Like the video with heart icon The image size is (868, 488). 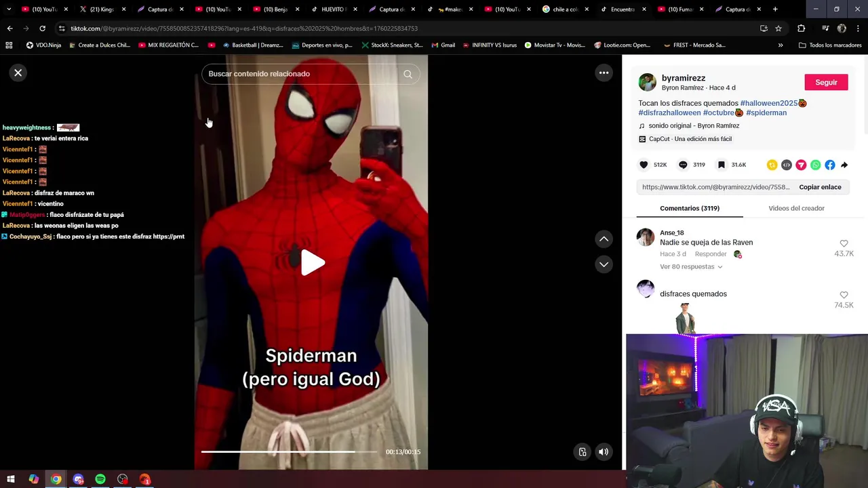[x=644, y=165]
